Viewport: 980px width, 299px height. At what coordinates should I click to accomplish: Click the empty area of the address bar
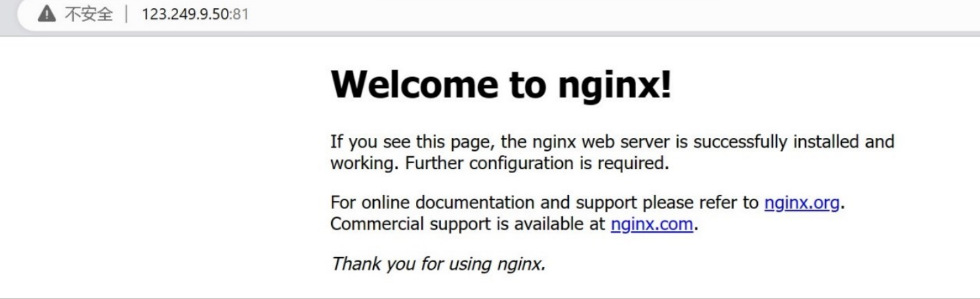point(610,14)
